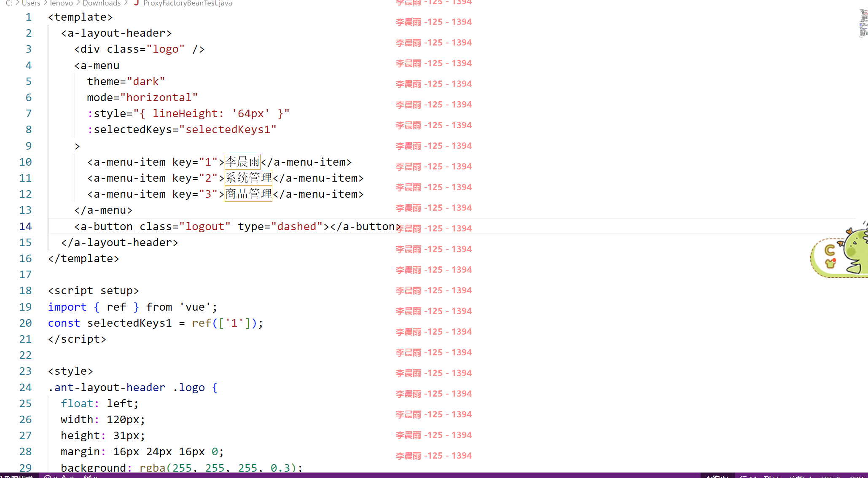Screen dimensions: 868x478
Task: Click the highlighted 系统管理 menu item text
Action: [x=248, y=178]
